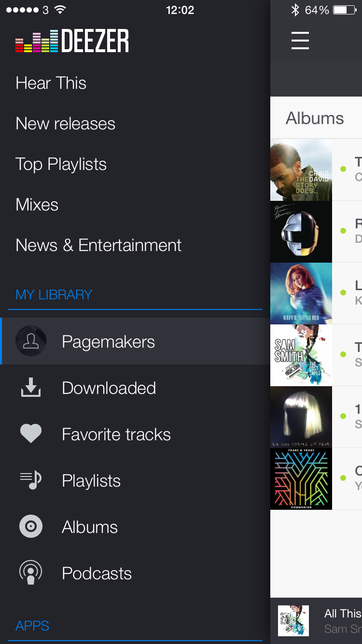This screenshot has height=644, width=362.
Task: Tap the battery indicator icon
Action: click(345, 10)
